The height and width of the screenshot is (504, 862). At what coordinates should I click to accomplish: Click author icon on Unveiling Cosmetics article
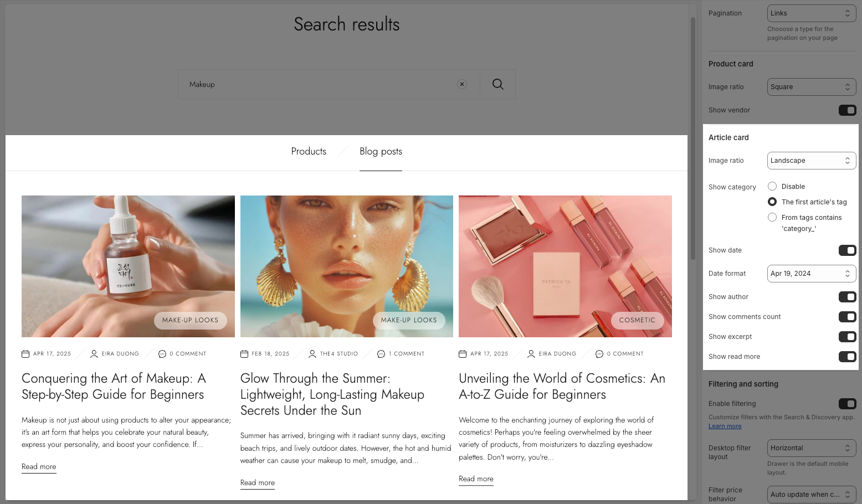tap(531, 354)
